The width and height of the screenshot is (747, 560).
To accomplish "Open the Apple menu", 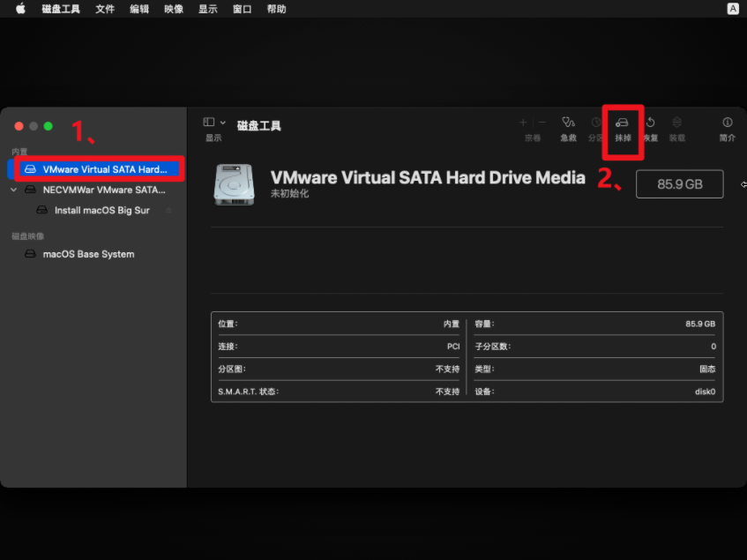I will (20, 9).
